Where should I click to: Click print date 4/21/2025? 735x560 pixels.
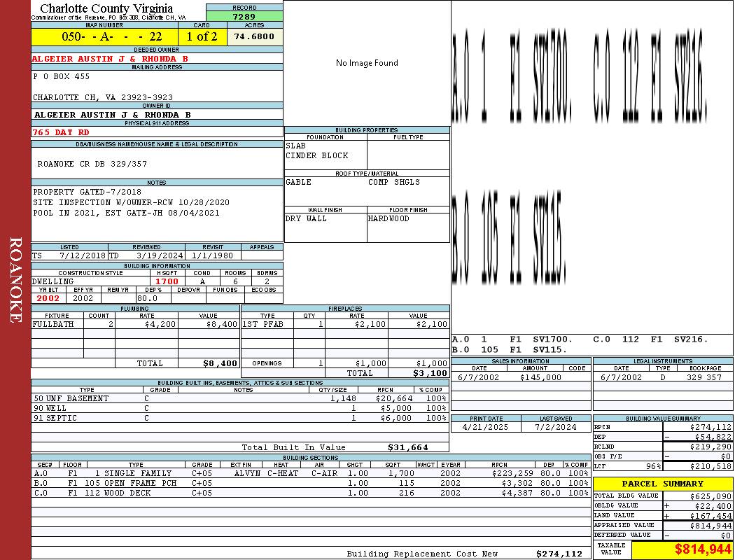[485, 428]
